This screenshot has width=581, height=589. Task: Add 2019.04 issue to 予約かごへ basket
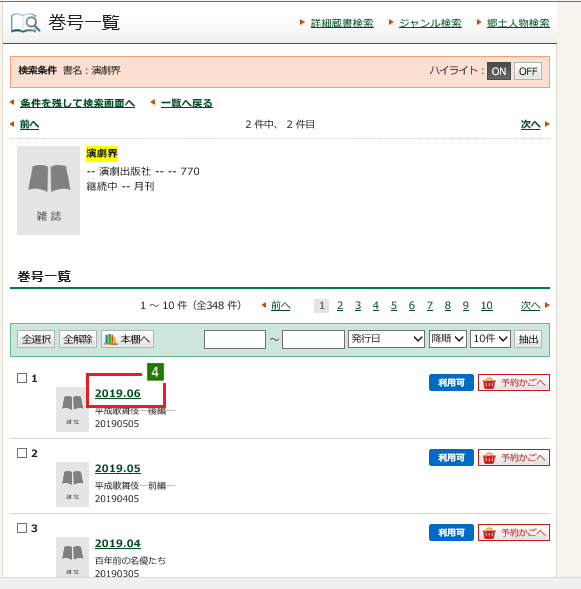(x=514, y=533)
